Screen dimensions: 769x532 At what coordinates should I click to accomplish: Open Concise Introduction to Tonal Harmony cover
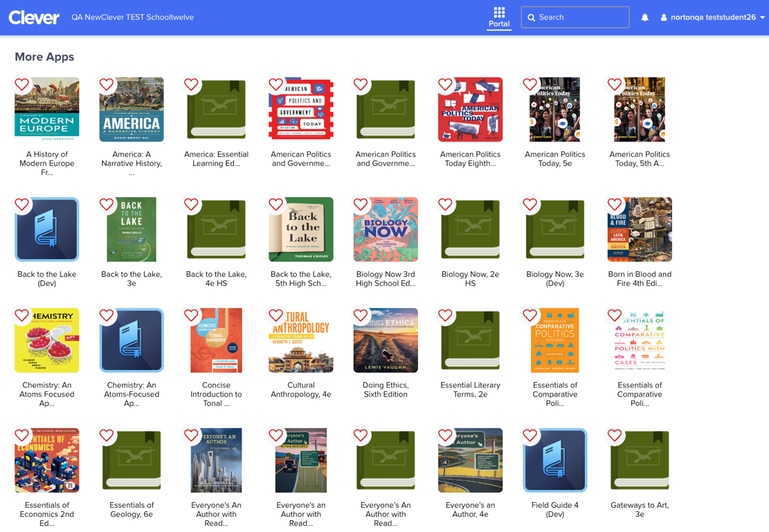click(x=216, y=340)
